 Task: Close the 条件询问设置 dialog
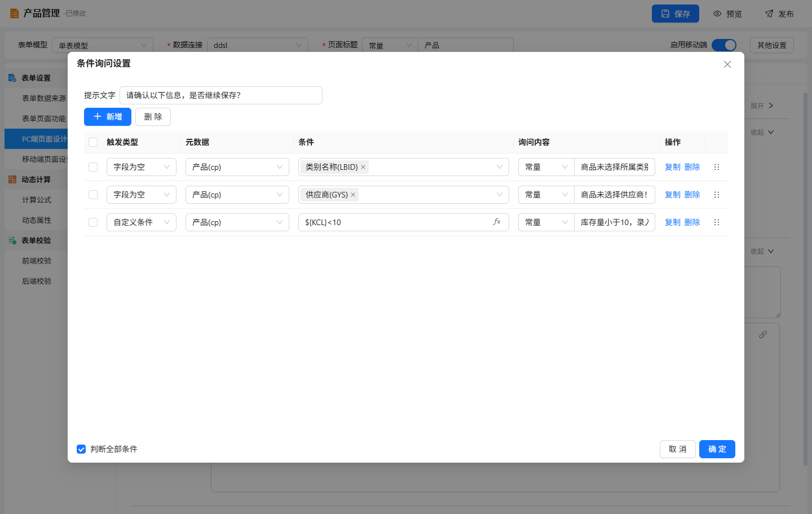pos(727,64)
